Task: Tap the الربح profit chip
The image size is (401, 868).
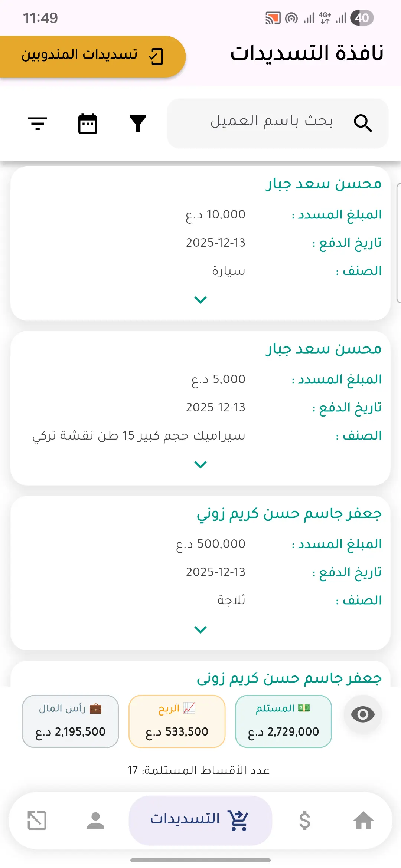Action: pos(177,721)
